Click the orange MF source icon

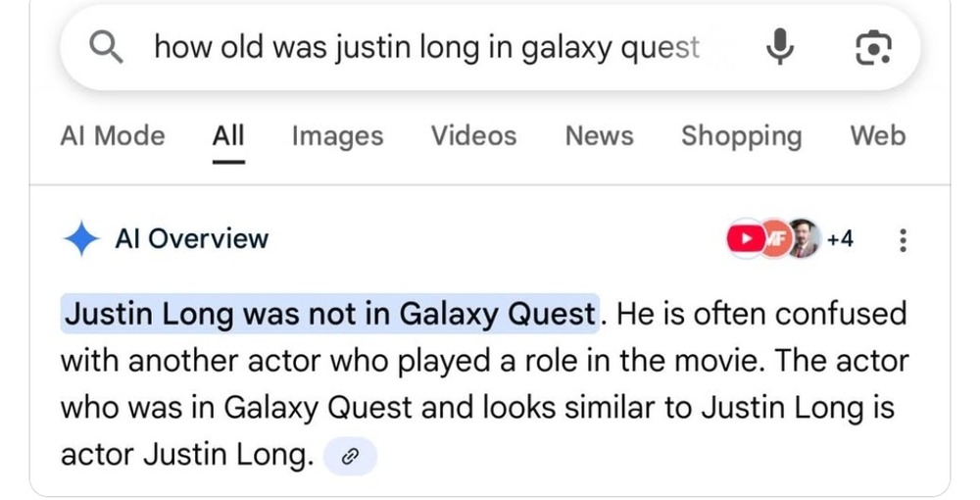[772, 238]
